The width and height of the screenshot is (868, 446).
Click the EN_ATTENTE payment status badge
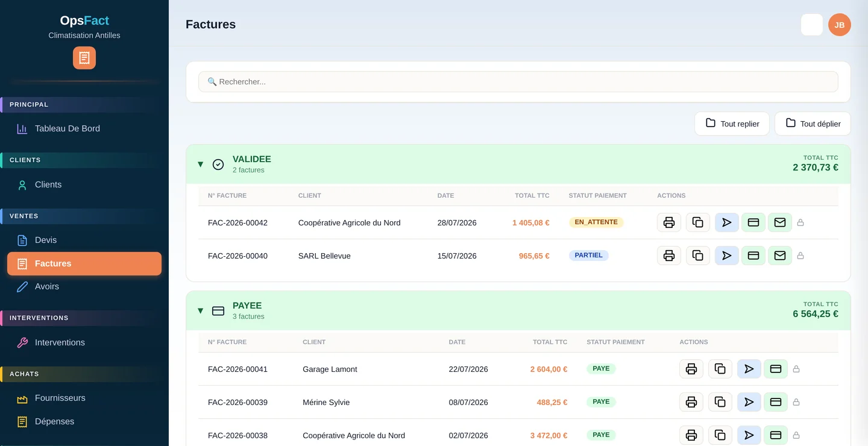click(596, 222)
